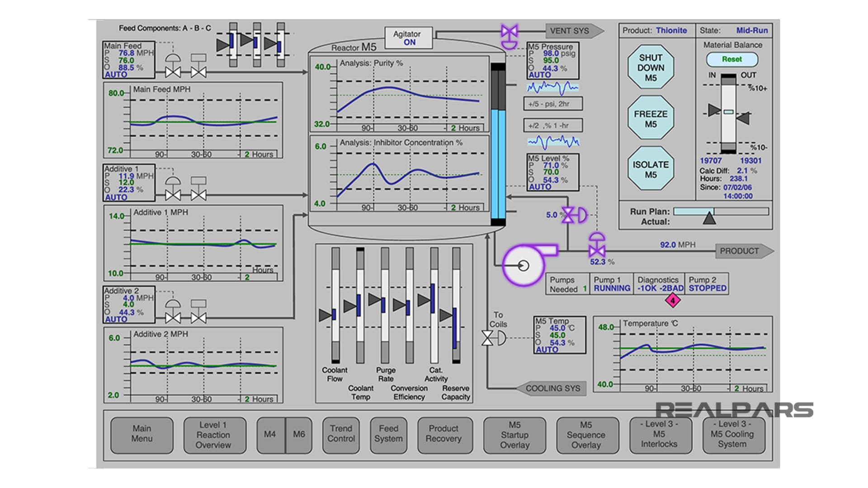Screen dimensions: 868x488
Task: Toggle Main Feed AUTO mode
Action: click(117, 75)
